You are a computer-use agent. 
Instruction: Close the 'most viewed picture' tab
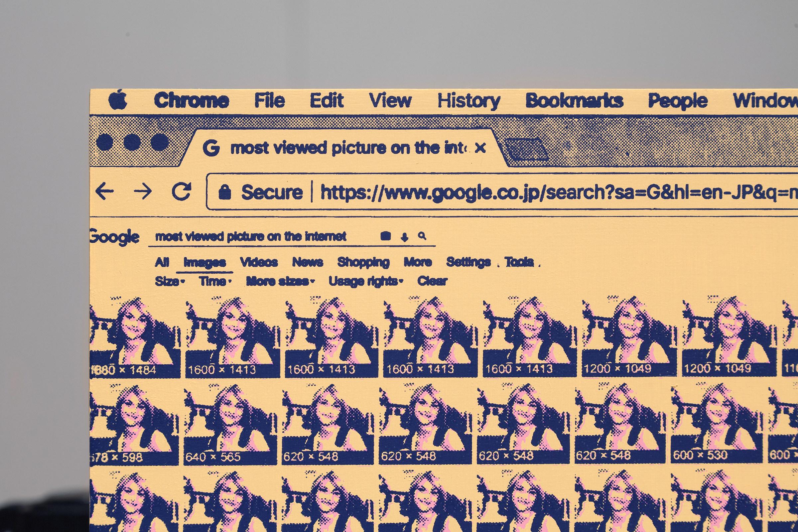coord(480,148)
